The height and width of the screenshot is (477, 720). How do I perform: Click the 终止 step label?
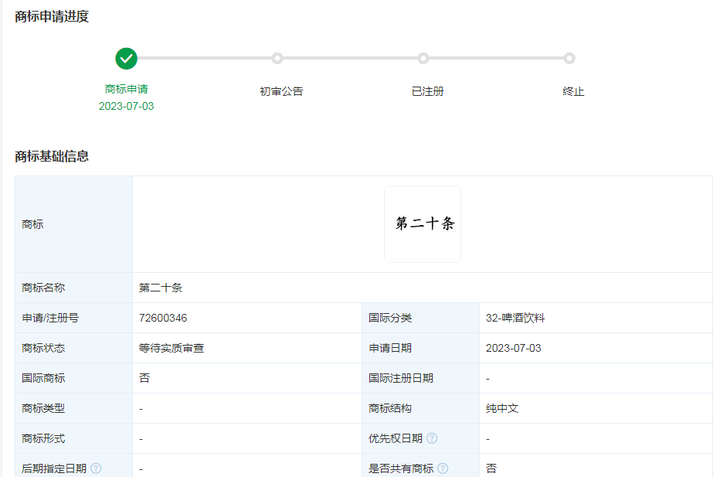click(573, 91)
